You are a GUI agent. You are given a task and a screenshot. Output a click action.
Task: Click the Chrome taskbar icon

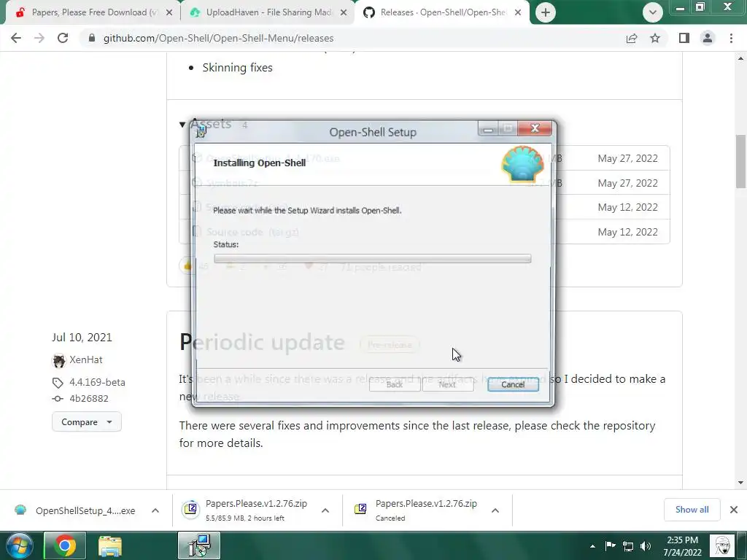65,545
